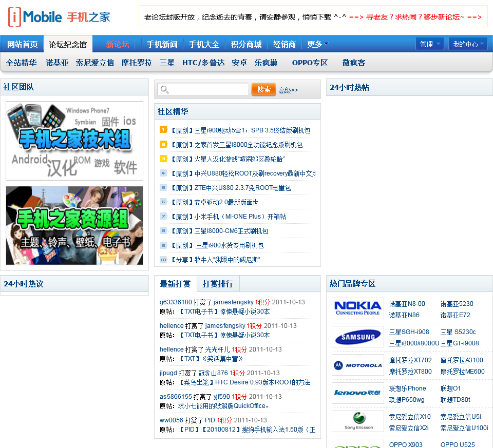Screen dimensions: 493x448
Task: Open post 中兴U880轻松ROOT及刷recovery
Action: pyautogui.click(x=243, y=173)
